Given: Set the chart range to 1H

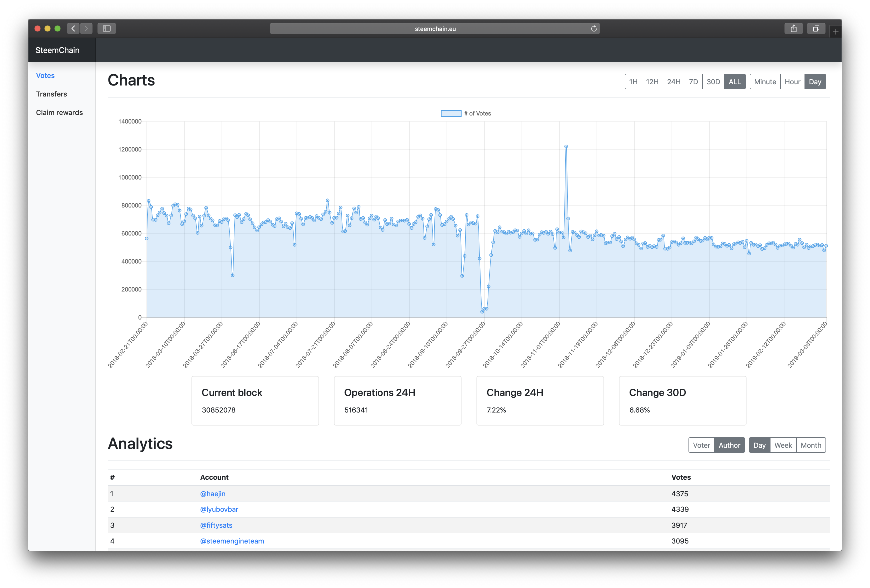Looking at the screenshot, I should [x=633, y=82].
